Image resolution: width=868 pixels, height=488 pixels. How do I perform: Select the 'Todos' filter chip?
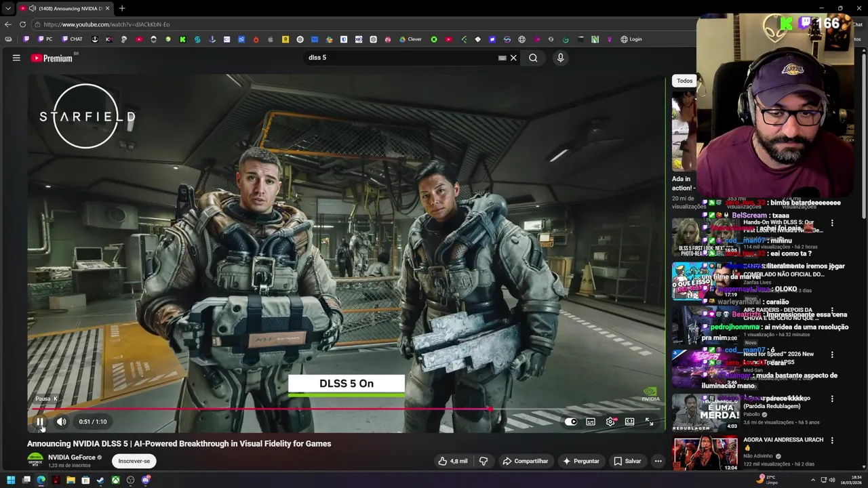click(685, 81)
